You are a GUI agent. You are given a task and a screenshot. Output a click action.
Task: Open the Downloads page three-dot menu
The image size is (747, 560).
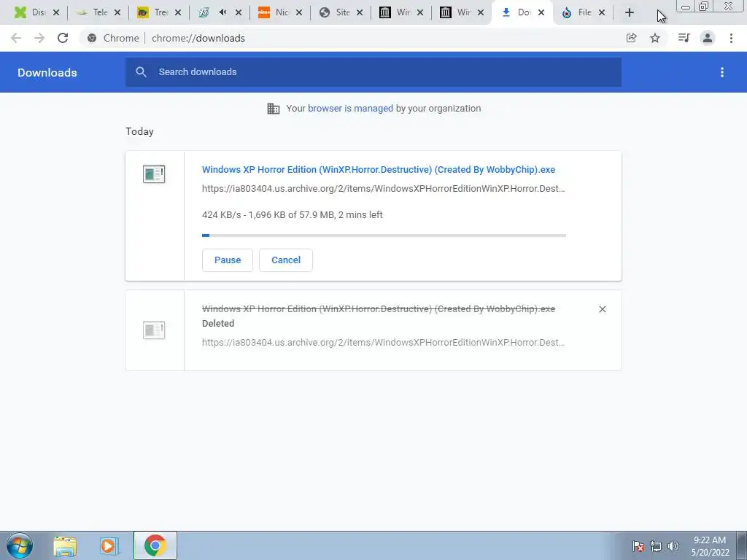coord(721,72)
